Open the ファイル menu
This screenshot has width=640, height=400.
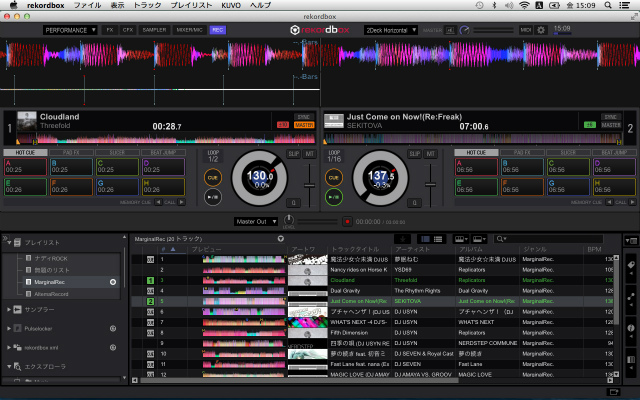pos(87,5)
